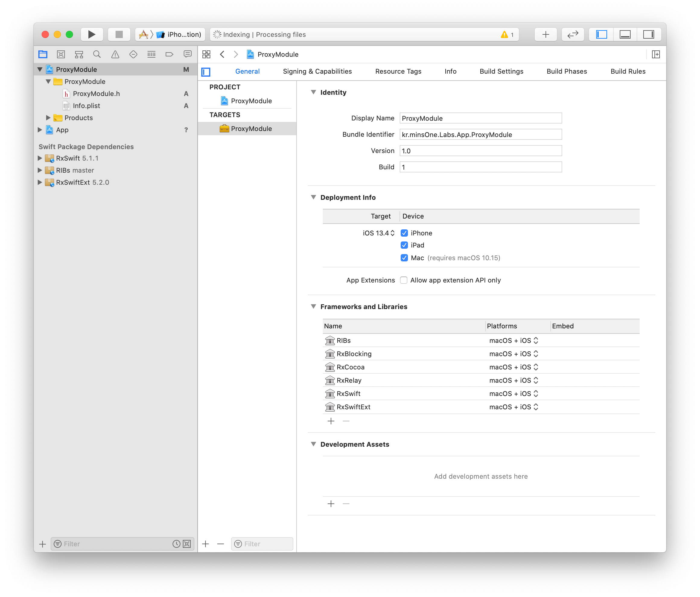700x597 pixels.
Task: Show the inspectors panel
Action: (649, 34)
